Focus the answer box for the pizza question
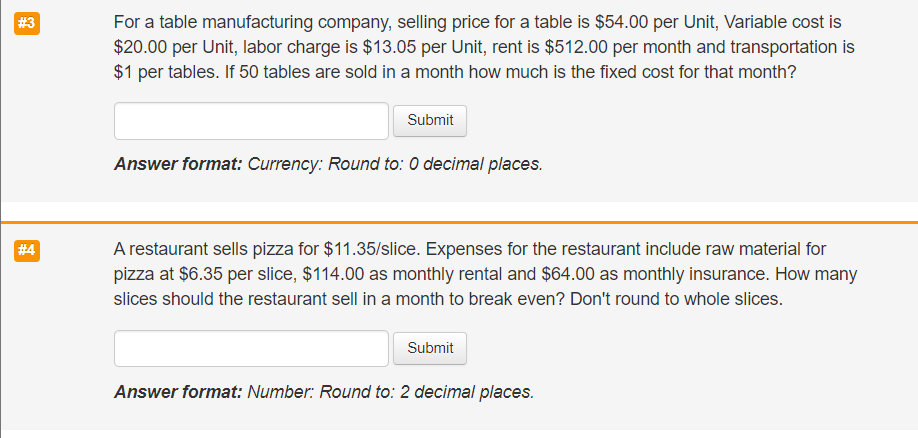This screenshot has width=918, height=438. 251,348
